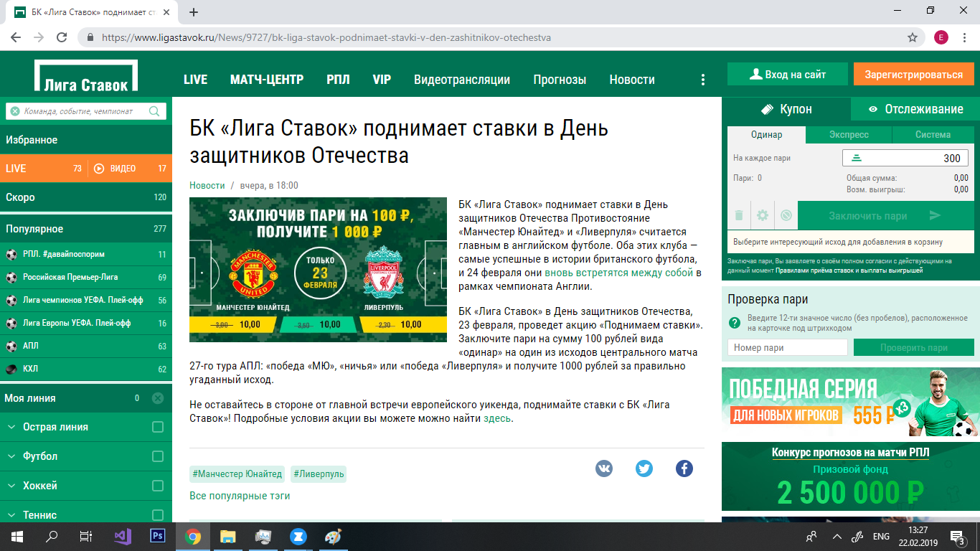Follow the Все популярные тэги link
Screen dimensions: 980x551
240,496
